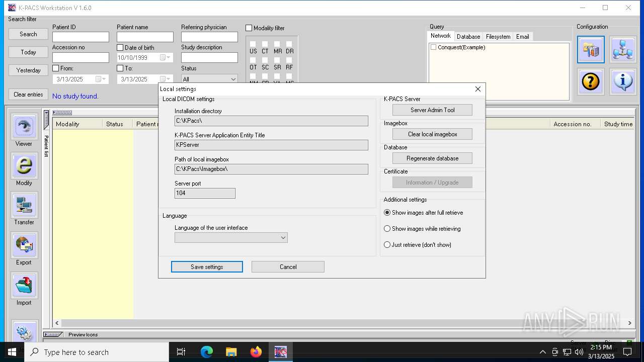Click the Modality column header
The image size is (644, 362).
pyautogui.click(x=77, y=124)
